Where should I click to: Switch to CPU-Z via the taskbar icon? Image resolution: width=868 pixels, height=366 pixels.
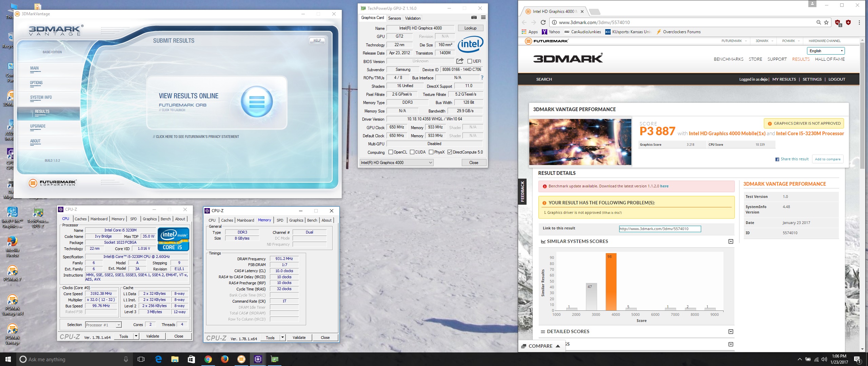click(x=258, y=359)
